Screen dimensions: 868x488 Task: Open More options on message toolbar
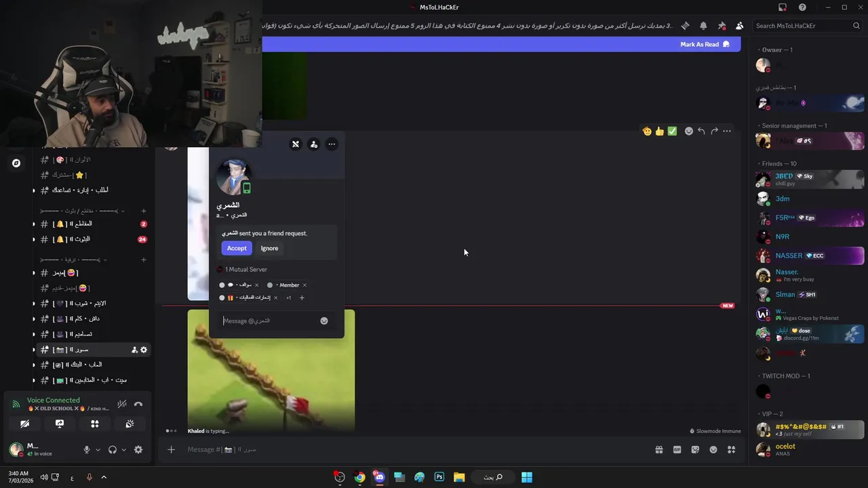pos(727,131)
